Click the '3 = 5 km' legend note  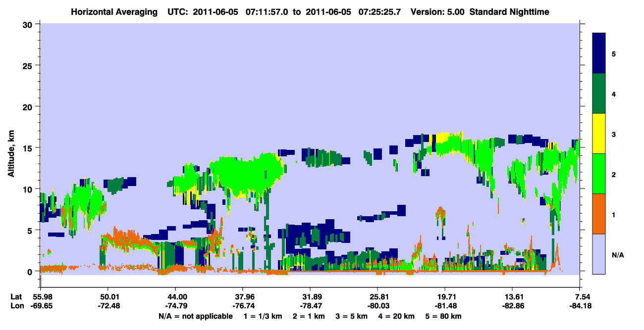point(353,316)
